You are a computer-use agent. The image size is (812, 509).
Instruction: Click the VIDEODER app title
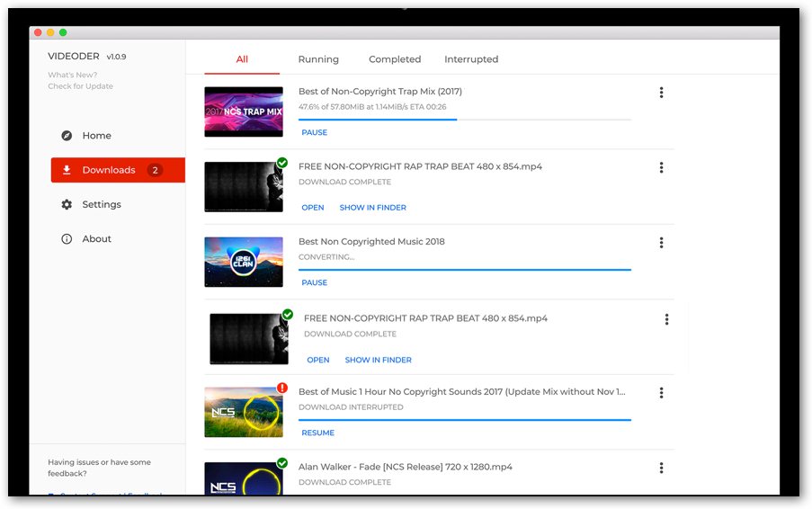[74, 57]
